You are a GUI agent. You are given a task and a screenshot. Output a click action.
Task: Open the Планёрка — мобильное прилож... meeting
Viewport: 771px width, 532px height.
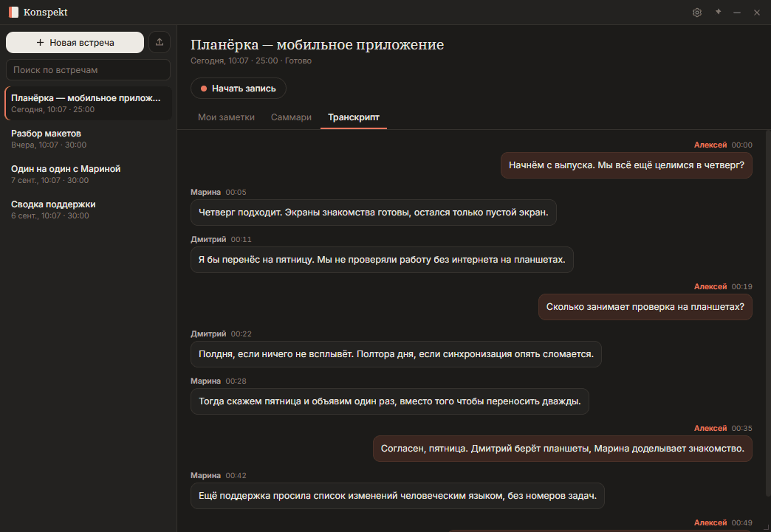click(89, 103)
